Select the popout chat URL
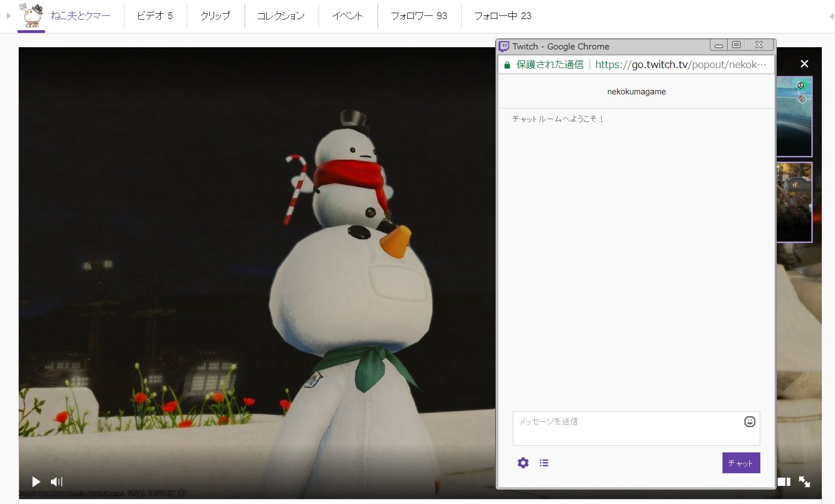835x504 pixels. [681, 64]
